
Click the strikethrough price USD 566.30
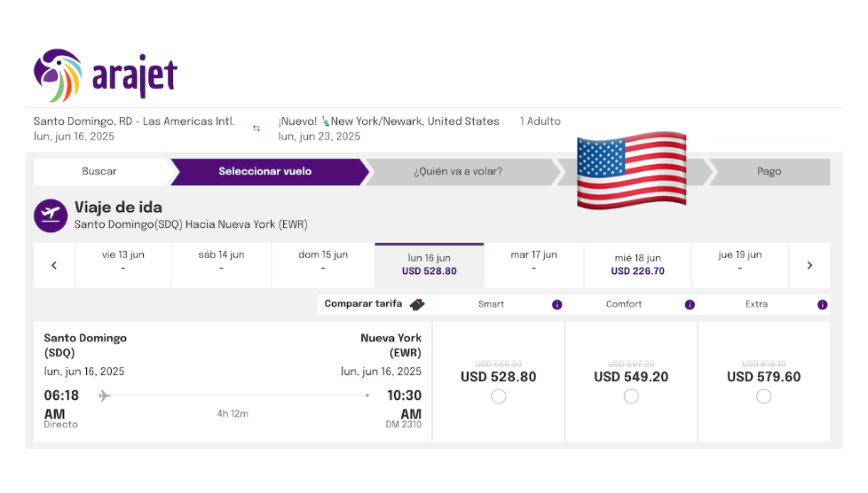(x=498, y=364)
